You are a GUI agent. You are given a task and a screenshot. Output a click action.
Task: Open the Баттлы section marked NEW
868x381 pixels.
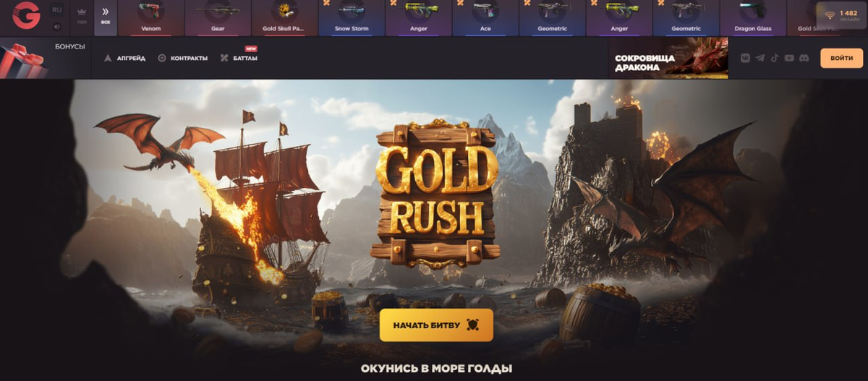coord(239,57)
